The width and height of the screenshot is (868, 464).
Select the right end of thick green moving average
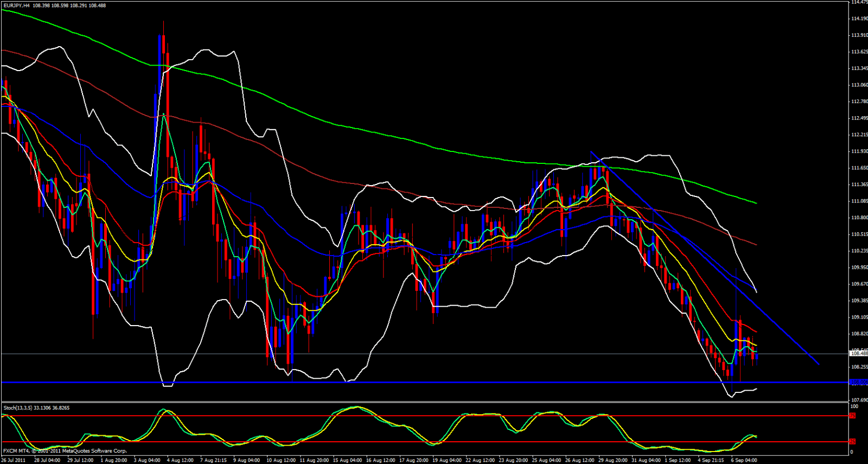click(x=756, y=203)
